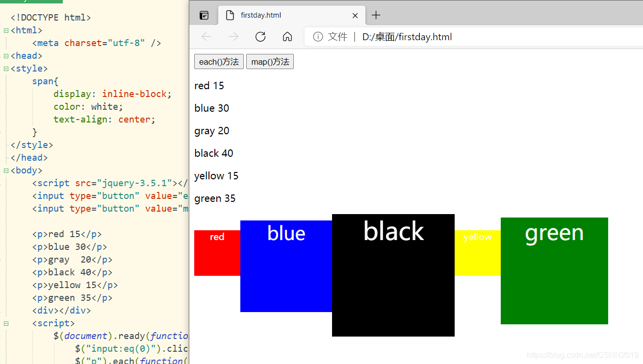Collapse the <script> block fold marker
This screenshot has height=364, width=643.
coord(6,323)
